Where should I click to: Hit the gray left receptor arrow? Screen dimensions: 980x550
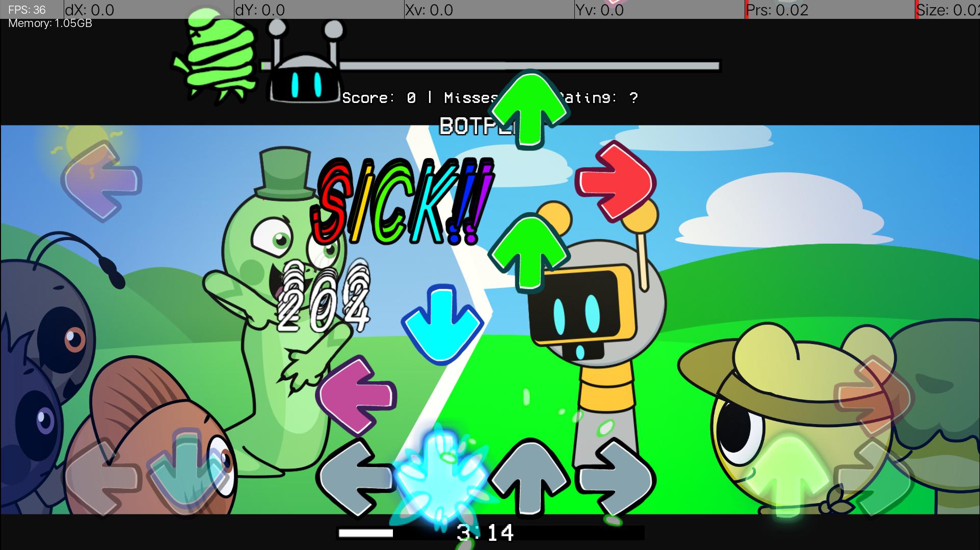[x=356, y=478]
